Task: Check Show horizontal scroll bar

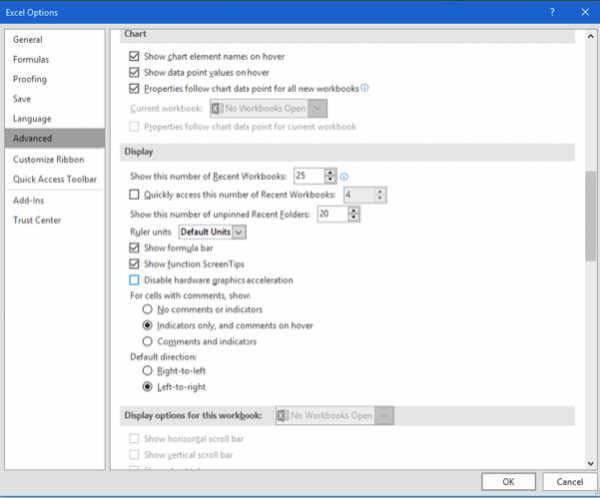Action: pos(134,438)
